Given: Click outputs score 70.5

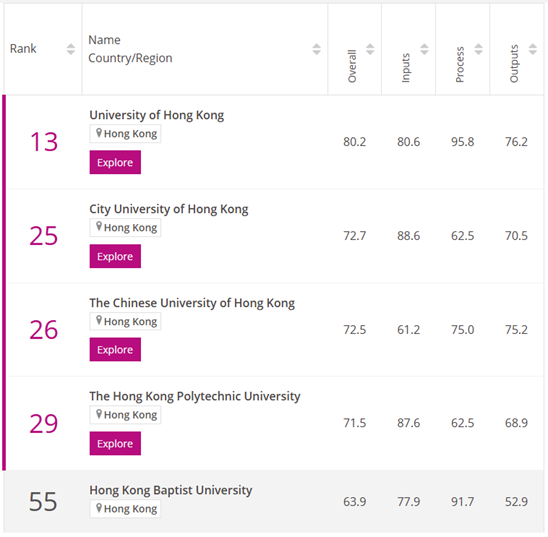Looking at the screenshot, I should [x=516, y=236].
